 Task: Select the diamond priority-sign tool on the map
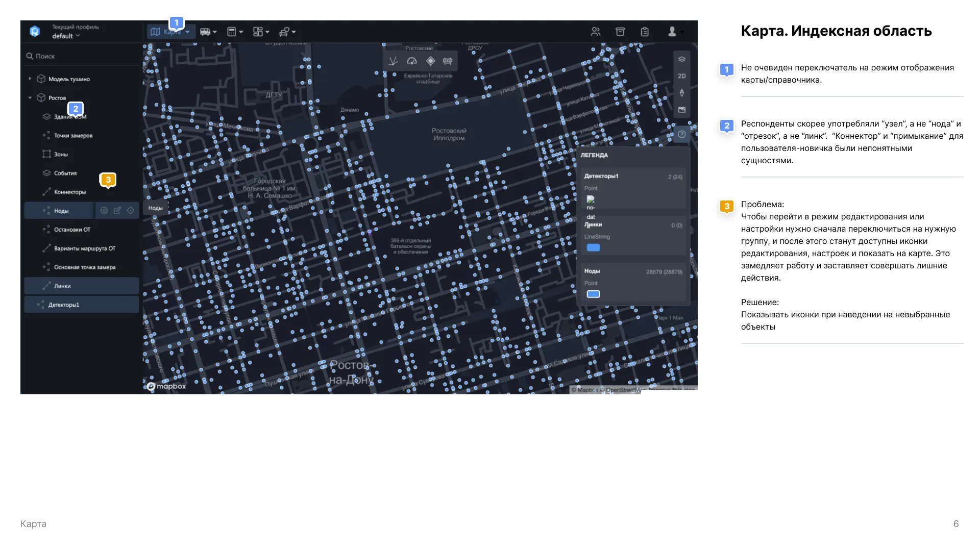(x=431, y=61)
